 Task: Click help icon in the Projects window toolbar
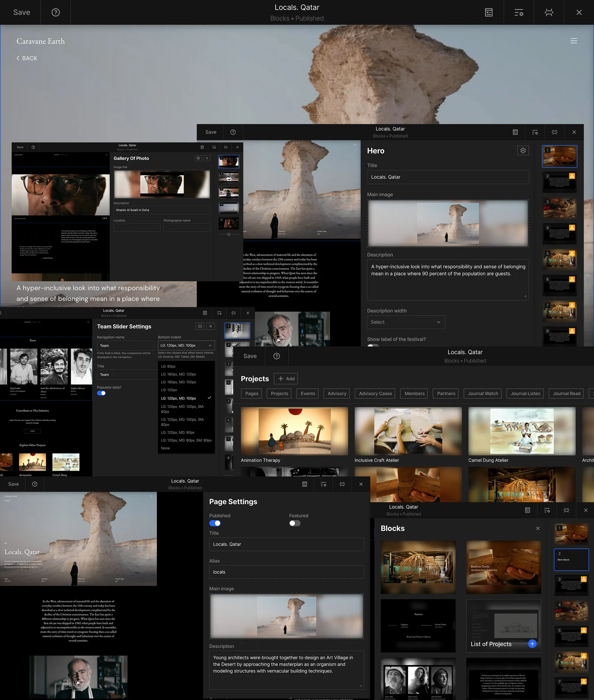[277, 356]
